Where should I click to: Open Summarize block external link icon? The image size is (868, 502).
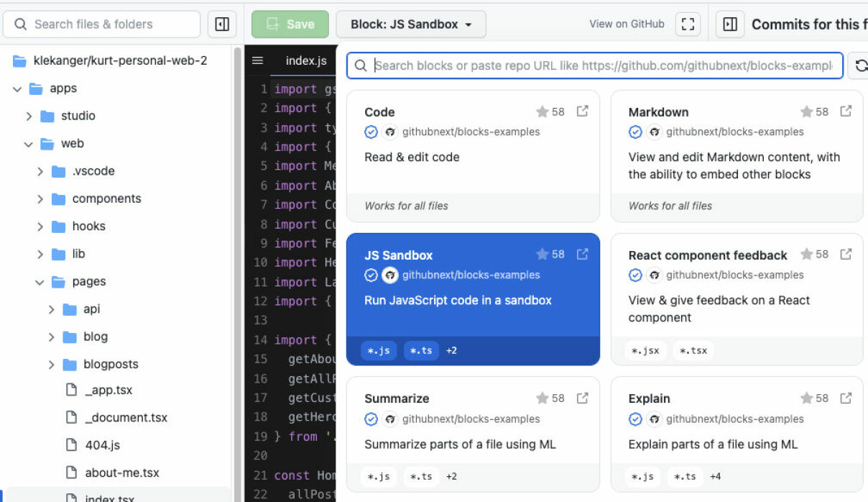pyautogui.click(x=583, y=398)
